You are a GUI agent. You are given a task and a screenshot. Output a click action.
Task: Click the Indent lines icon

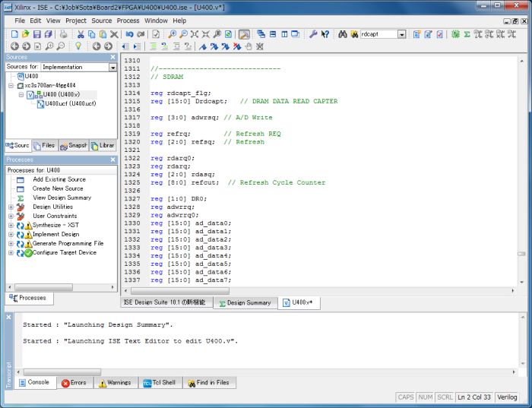pyautogui.click(x=137, y=46)
